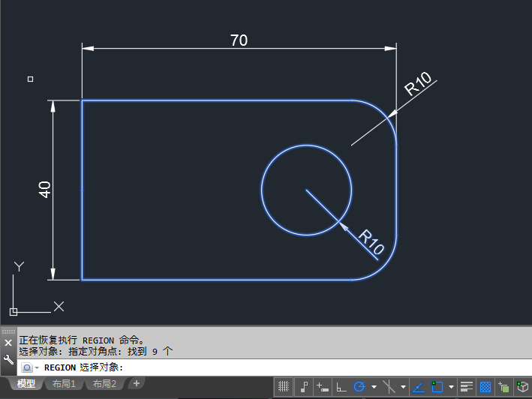This screenshot has width=532, height=399.
Task: Toggle 2D object snap square icon
Action: pyautogui.click(x=437, y=386)
